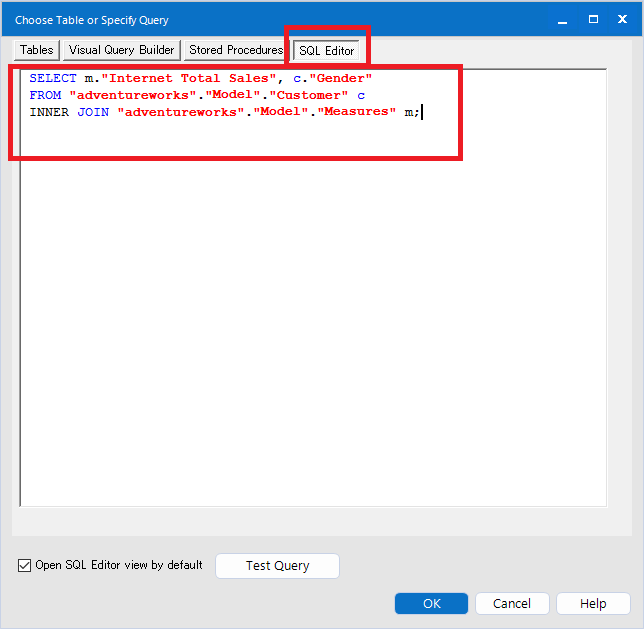This screenshot has width=644, height=629.
Task: Activate the SQL Editor tab
Action: (x=327, y=51)
